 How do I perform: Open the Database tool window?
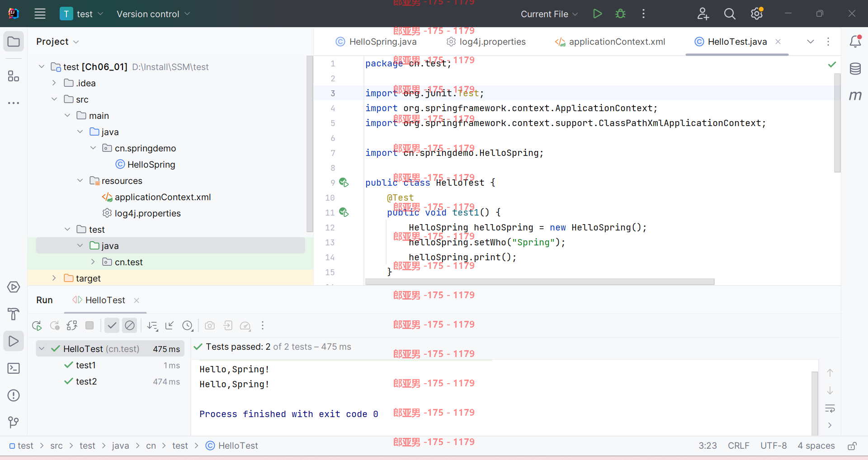coord(855,69)
